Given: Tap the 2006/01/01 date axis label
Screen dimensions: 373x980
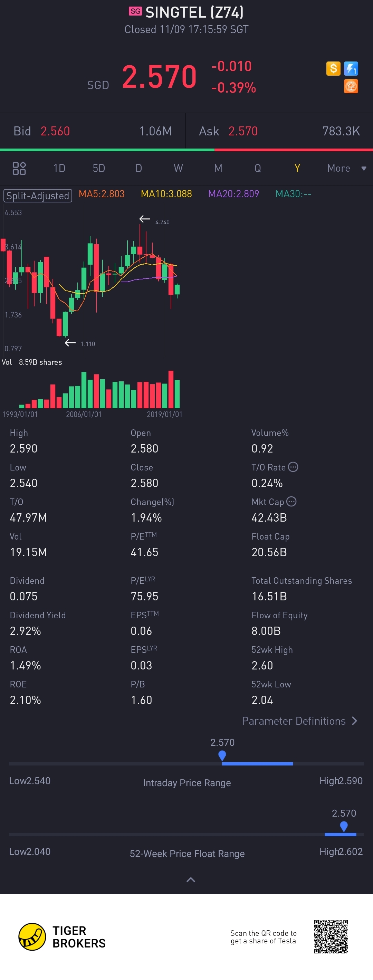Looking at the screenshot, I should pyautogui.click(x=84, y=414).
